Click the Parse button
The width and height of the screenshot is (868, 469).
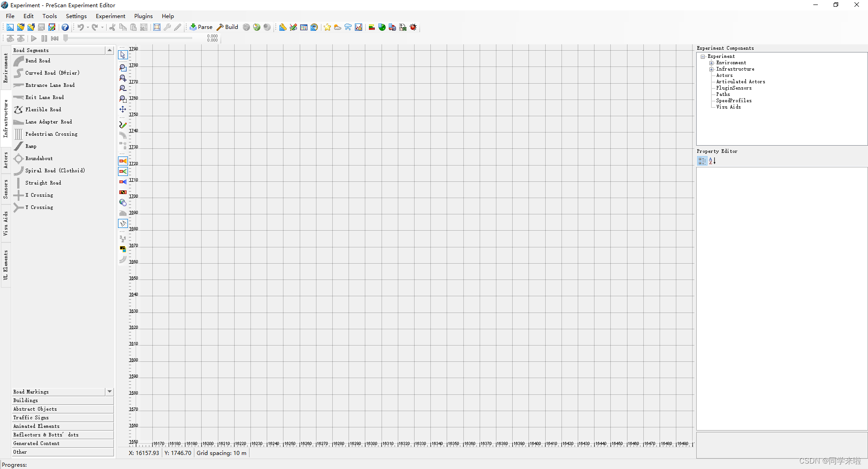coord(201,27)
